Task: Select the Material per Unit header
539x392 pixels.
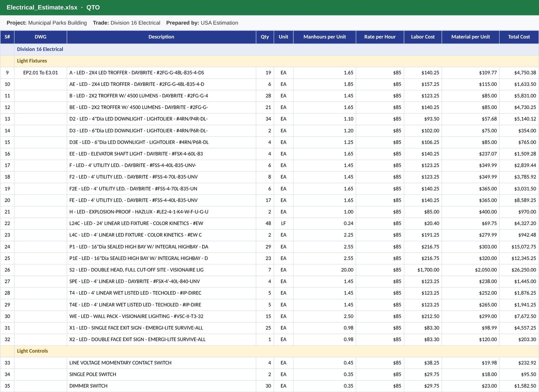Action: point(470,37)
